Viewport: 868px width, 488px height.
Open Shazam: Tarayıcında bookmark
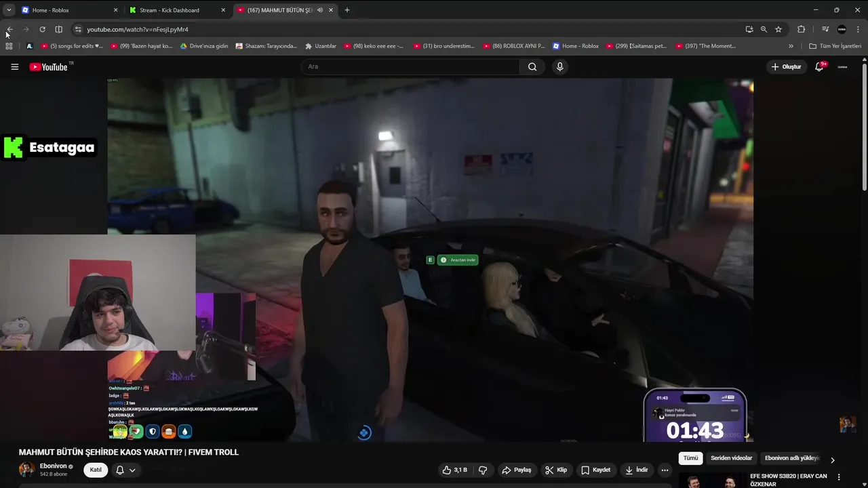(266, 46)
